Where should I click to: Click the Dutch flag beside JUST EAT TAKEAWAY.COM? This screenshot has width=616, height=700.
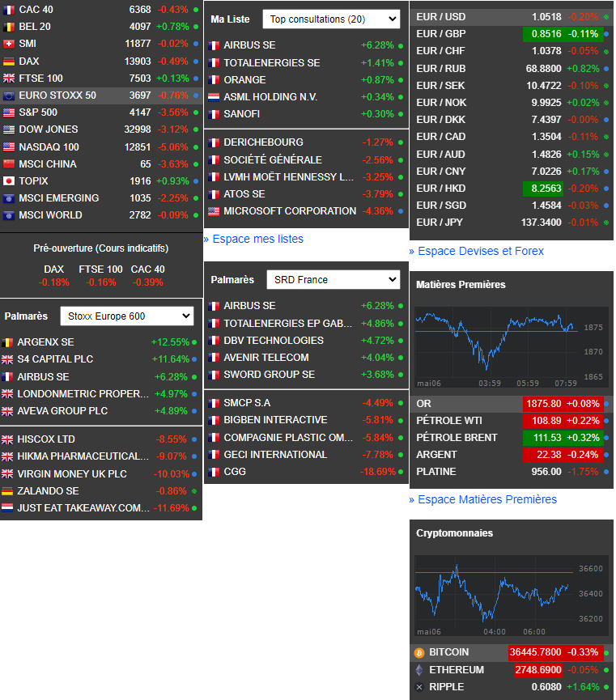tap(7, 508)
